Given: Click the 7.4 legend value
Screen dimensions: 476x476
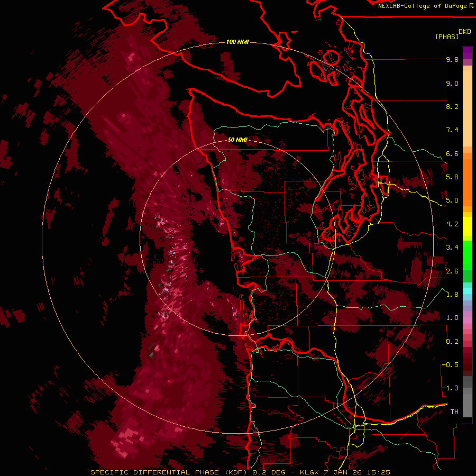Looking at the screenshot, I should [452, 130].
